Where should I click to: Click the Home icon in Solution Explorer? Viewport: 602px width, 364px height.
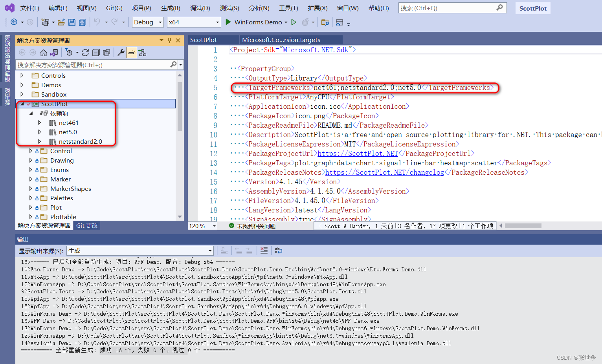44,52
